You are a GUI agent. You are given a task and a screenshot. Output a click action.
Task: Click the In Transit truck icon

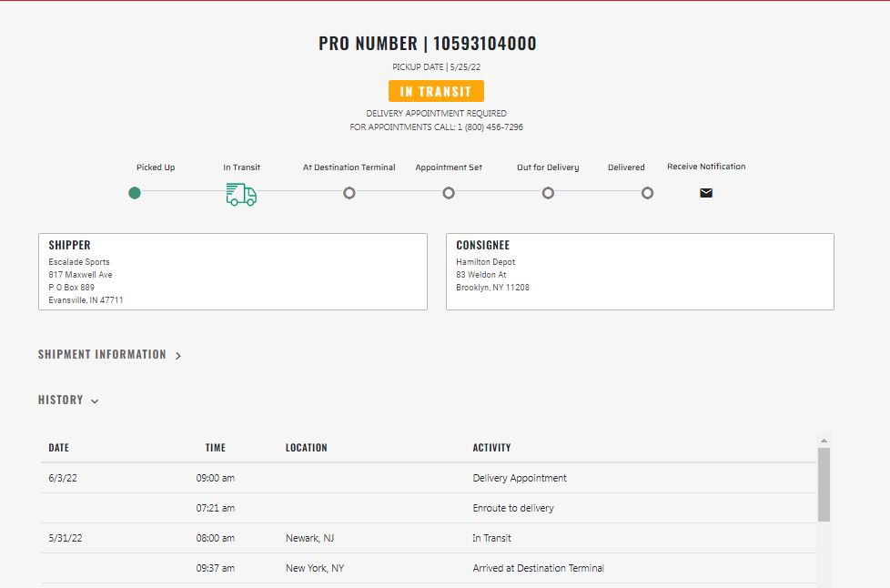pyautogui.click(x=241, y=194)
